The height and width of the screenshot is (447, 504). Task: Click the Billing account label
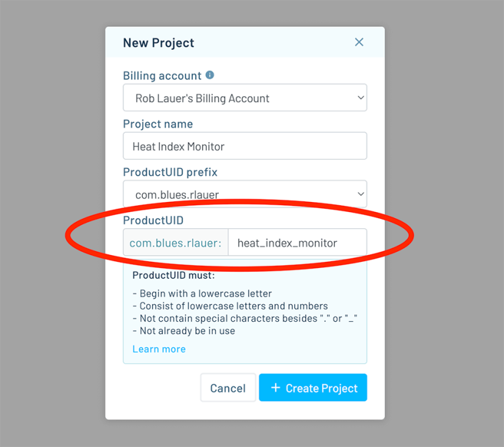point(162,75)
